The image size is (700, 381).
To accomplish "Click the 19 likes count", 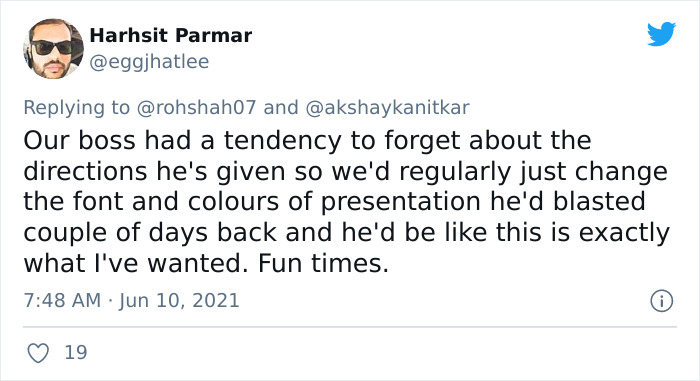I will tap(76, 353).
